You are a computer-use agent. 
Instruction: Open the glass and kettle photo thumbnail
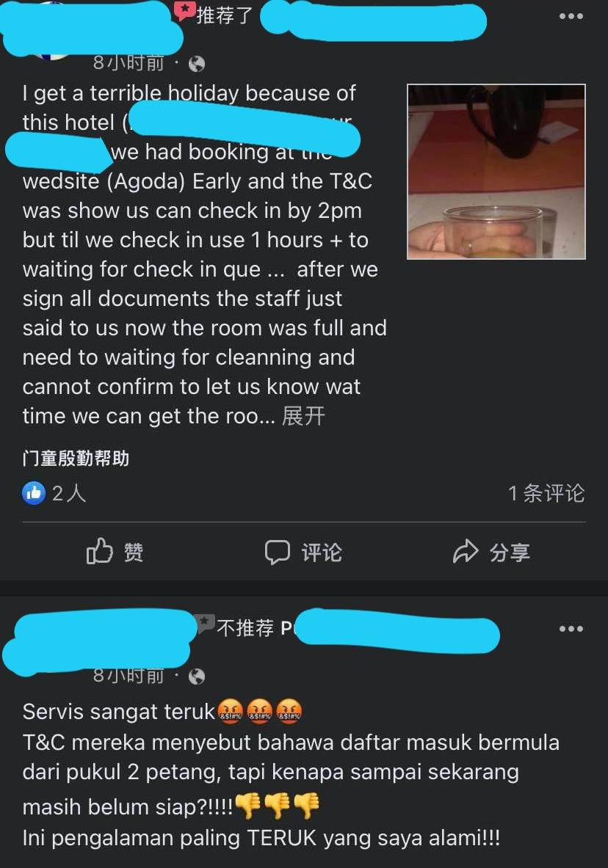[x=496, y=172]
